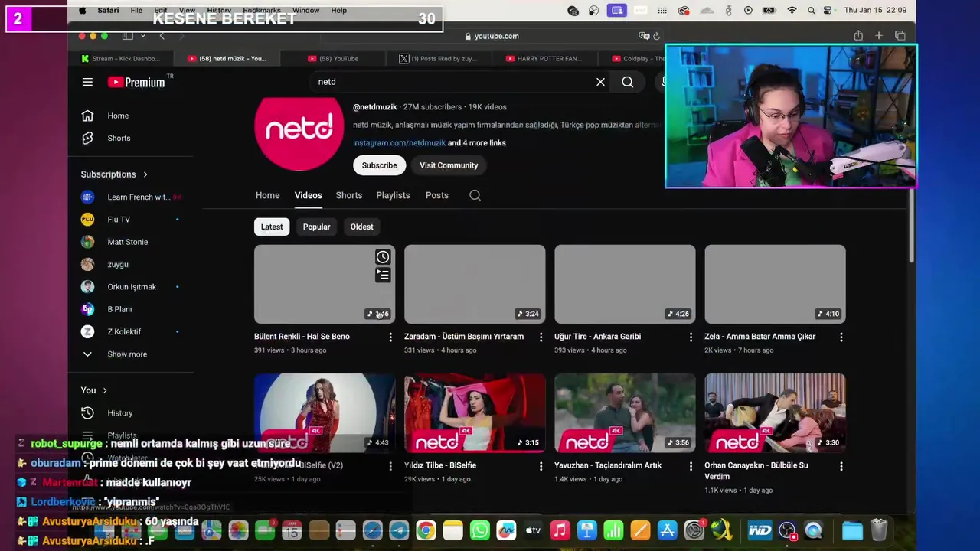
Task: Switch to channel Shorts tab
Action: click(348, 195)
